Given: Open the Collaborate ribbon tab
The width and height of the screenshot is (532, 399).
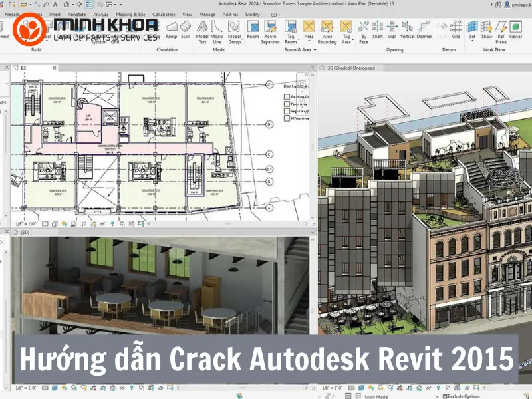Looking at the screenshot, I should (164, 14).
